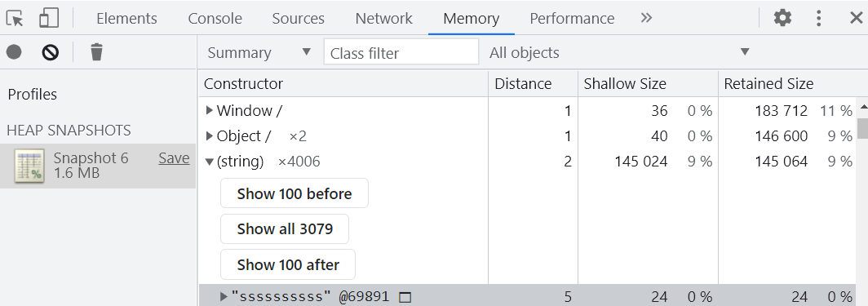Expand the Object constructor row

[x=209, y=135]
